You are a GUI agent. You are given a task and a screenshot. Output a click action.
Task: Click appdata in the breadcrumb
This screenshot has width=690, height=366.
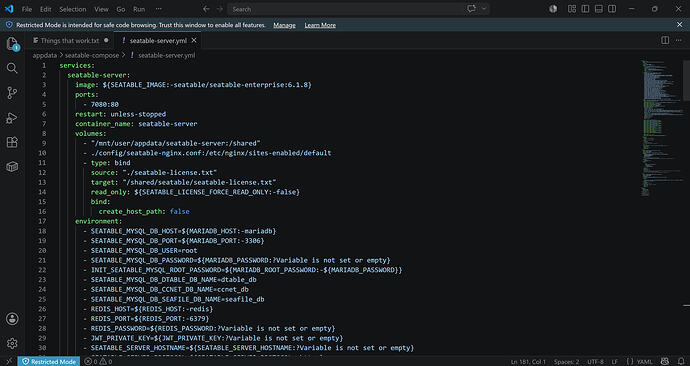pos(44,55)
